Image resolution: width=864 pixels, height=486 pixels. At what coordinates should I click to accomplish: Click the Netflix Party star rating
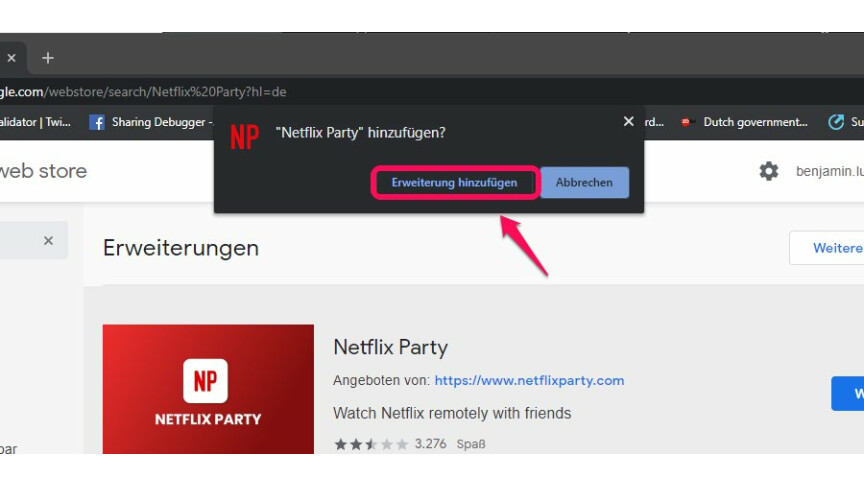371,444
